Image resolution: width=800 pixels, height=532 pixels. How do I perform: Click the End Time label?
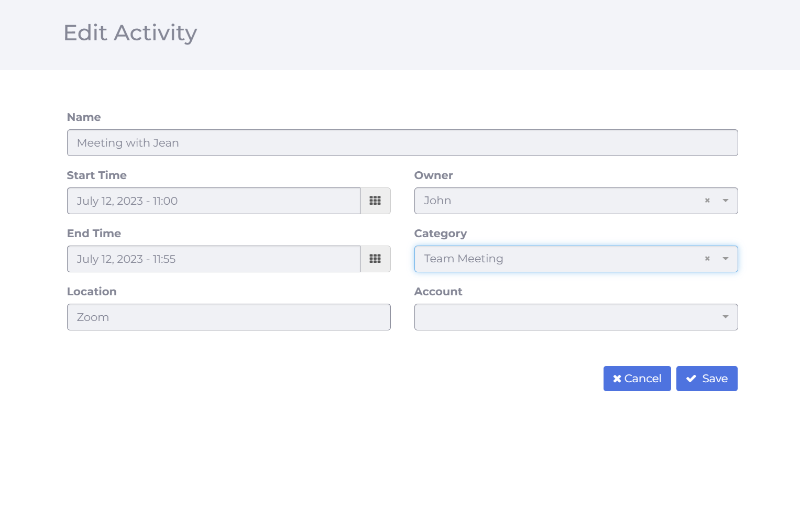tap(94, 234)
